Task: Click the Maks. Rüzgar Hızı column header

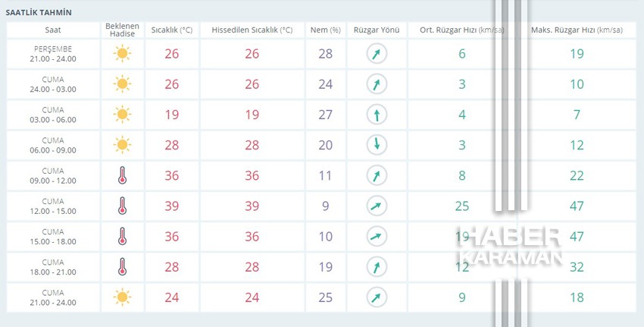Action: coord(577,30)
